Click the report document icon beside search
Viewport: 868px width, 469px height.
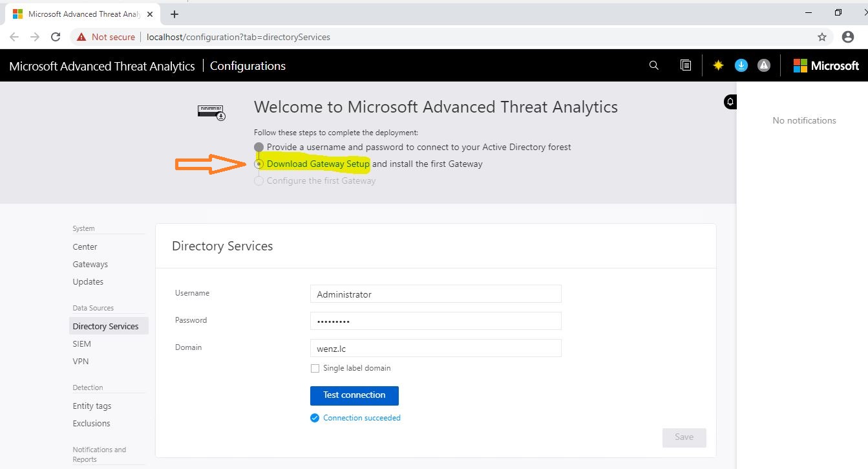[686, 65]
